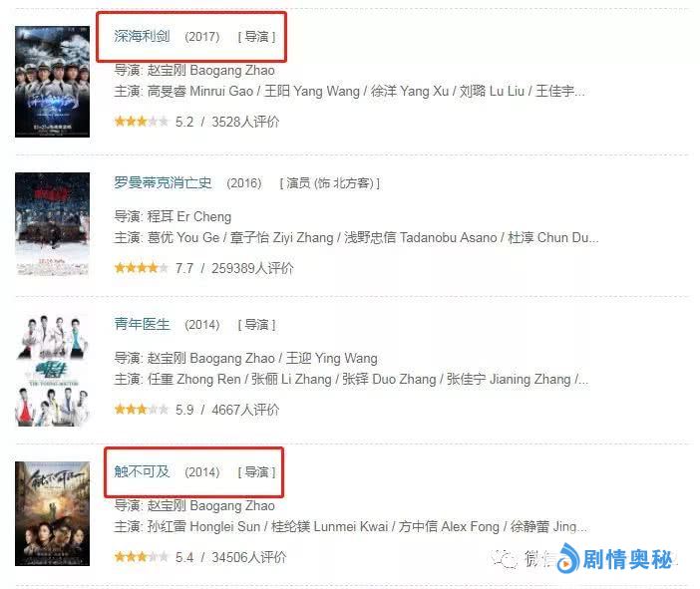Click the 罗曼蒂克消亡史 poster thumbnail
700x589 pixels.
pos(52,224)
